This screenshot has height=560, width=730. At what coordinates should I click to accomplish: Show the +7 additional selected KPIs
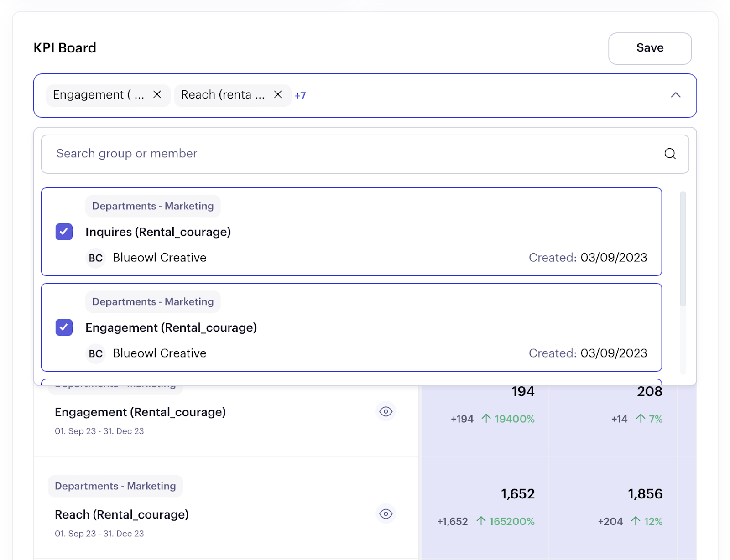(300, 96)
